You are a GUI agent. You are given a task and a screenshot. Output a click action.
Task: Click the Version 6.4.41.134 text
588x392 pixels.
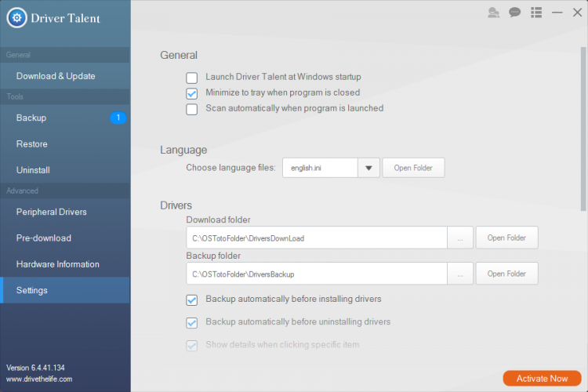coord(35,368)
